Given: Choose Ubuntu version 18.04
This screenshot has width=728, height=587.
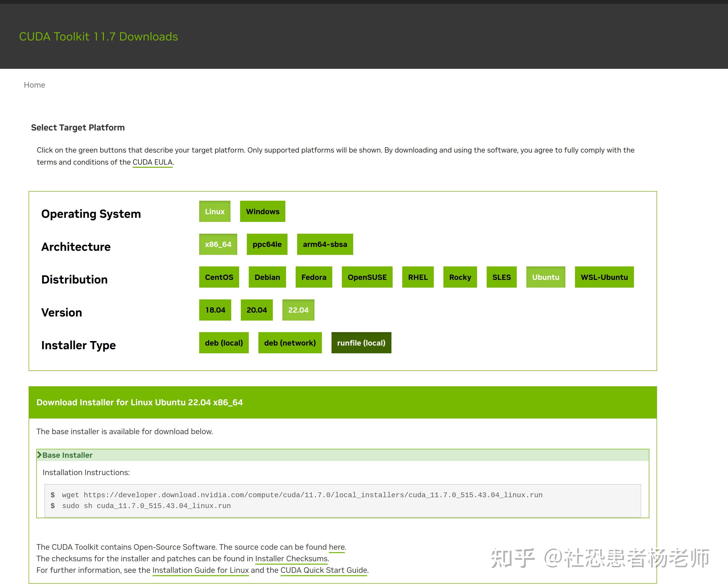Looking at the screenshot, I should pos(215,310).
